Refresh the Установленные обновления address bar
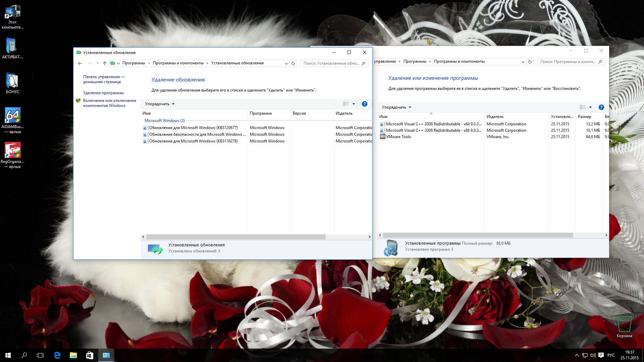The width and height of the screenshot is (644, 362). pos(293,63)
